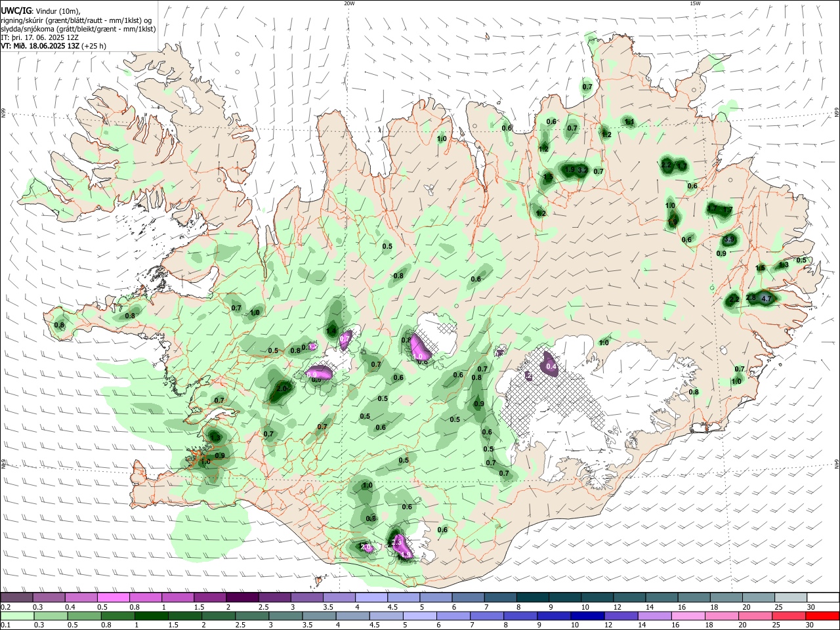Choose the rain legend swatch starting at 25
This screenshot has width=840, height=630.
(787, 616)
